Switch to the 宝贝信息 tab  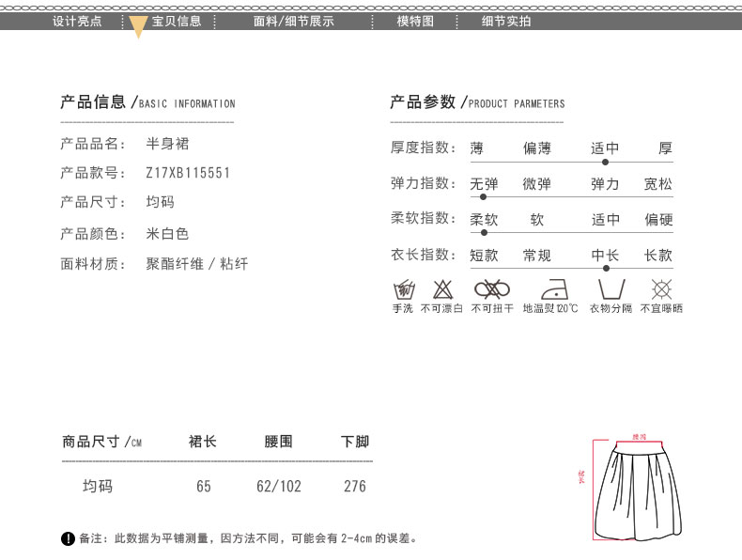177,22
